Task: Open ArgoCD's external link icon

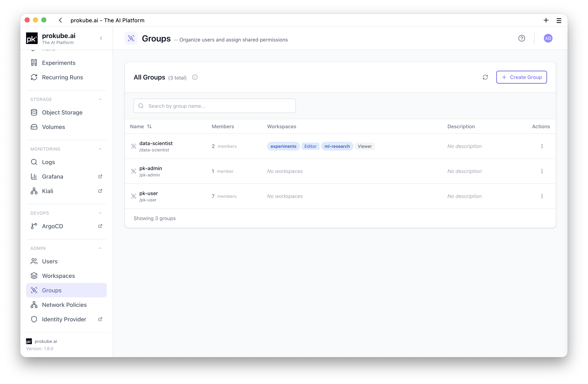Action: click(100, 226)
